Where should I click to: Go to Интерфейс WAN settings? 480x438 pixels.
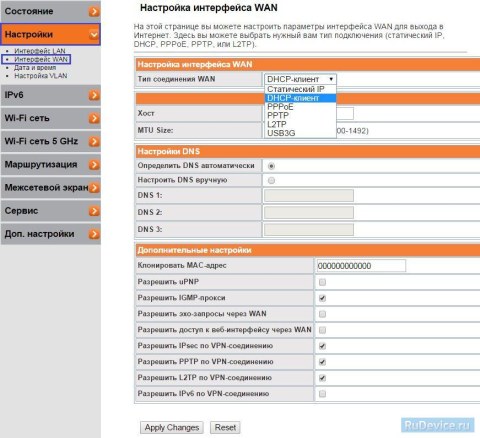(41, 59)
